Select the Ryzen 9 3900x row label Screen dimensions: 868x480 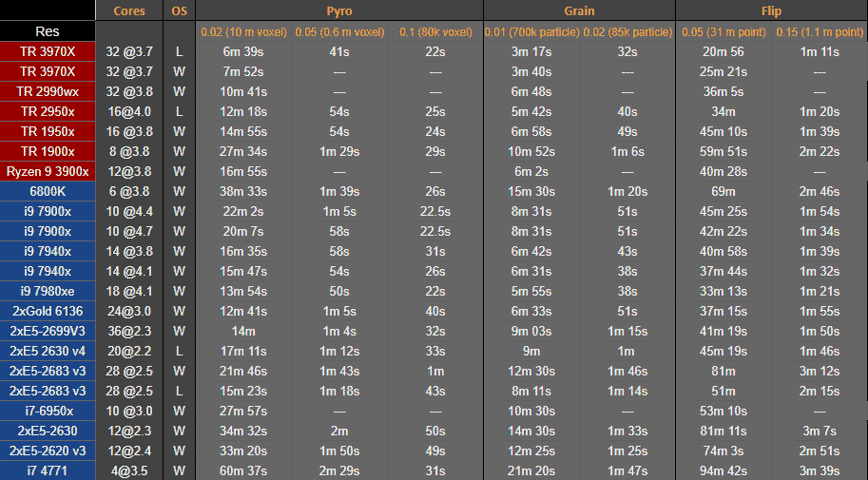tap(48, 172)
